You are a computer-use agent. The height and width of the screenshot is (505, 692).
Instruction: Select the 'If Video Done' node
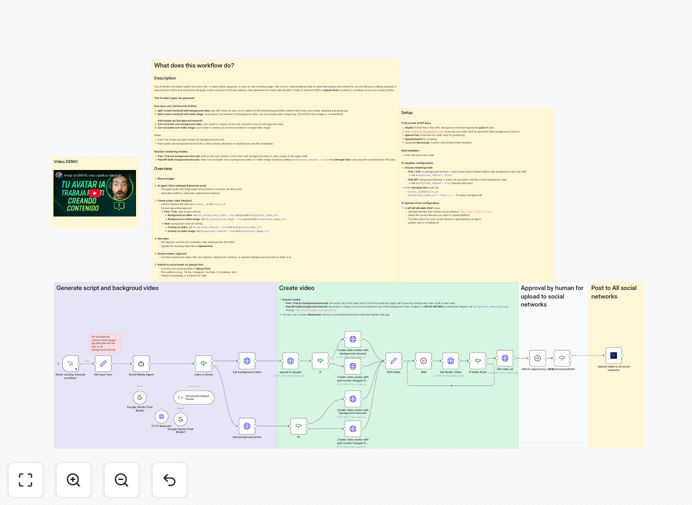478,361
